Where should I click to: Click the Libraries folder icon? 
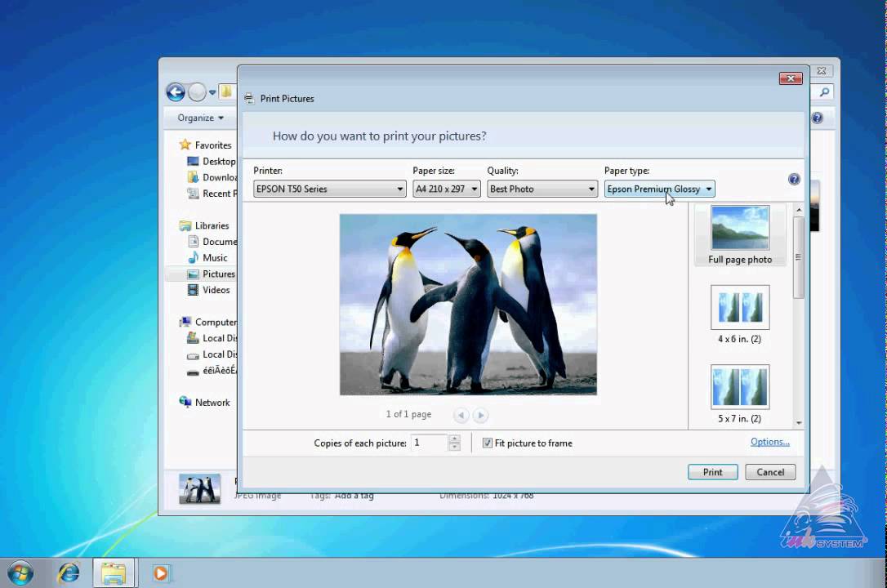[185, 225]
